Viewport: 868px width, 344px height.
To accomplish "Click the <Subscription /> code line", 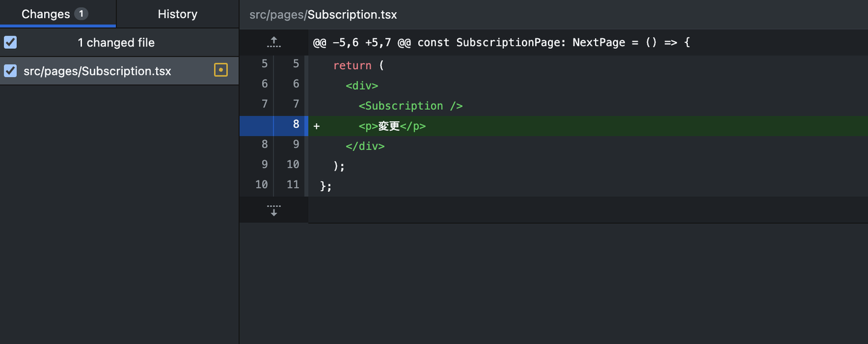I will (x=410, y=106).
